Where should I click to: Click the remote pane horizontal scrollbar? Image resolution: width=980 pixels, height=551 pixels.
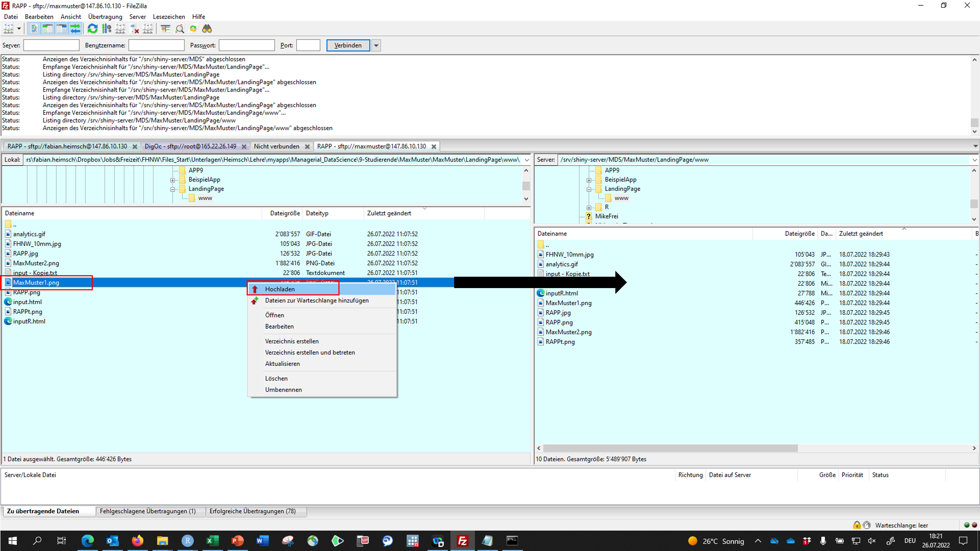click(x=670, y=448)
